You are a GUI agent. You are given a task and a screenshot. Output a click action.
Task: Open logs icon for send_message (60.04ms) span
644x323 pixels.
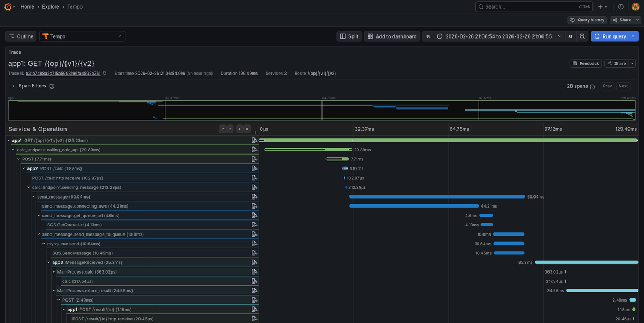pos(254,196)
